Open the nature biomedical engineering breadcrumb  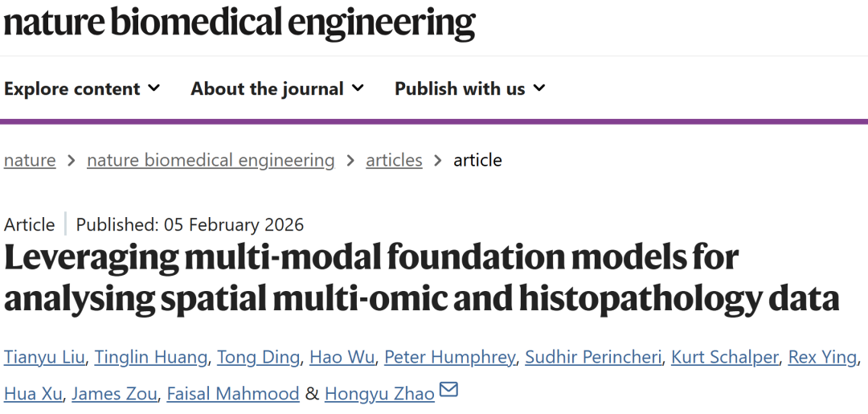pos(211,160)
